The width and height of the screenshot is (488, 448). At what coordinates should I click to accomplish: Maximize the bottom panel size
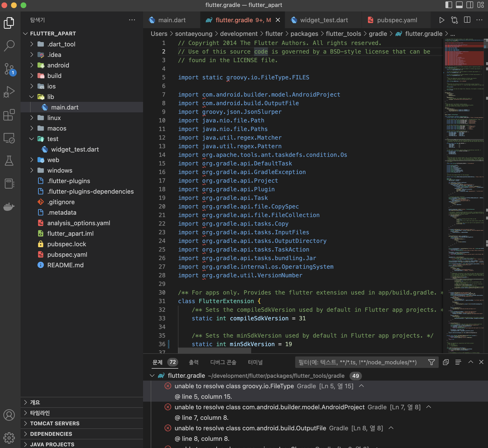coord(471,362)
